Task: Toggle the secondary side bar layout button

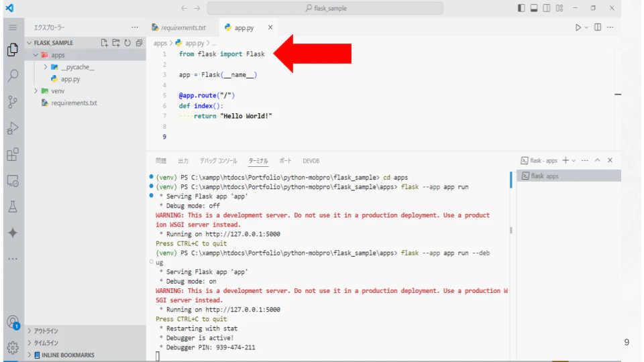Action: tap(547, 8)
